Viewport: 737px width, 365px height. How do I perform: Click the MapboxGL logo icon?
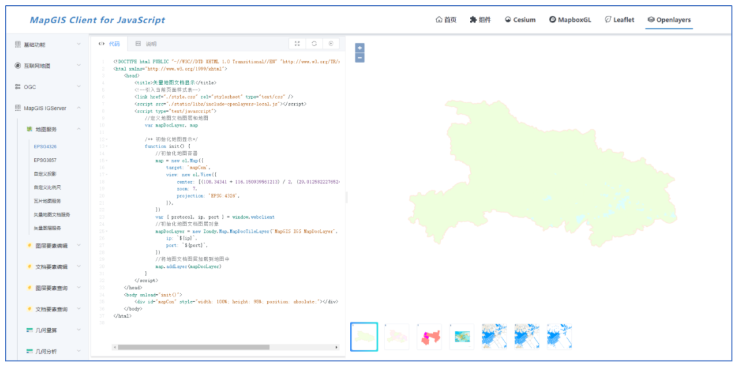pyautogui.click(x=552, y=20)
